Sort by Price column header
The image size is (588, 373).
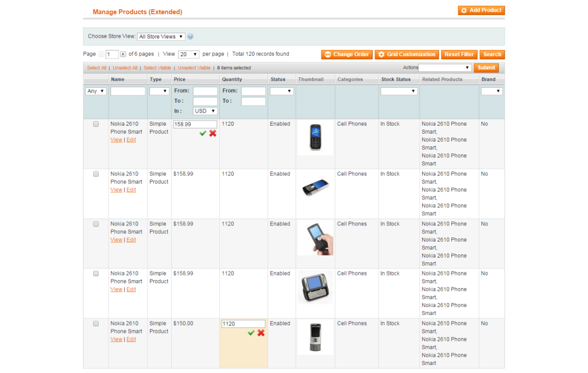[180, 79]
